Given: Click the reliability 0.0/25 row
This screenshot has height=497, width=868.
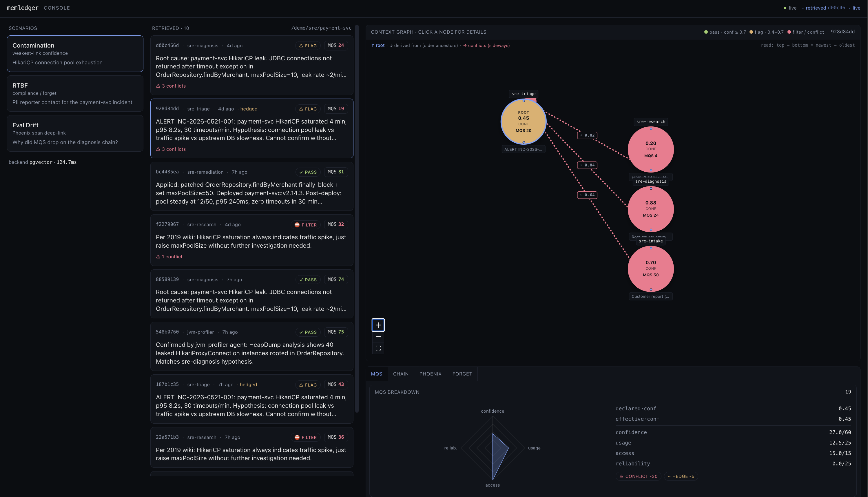Looking at the screenshot, I should (x=733, y=464).
